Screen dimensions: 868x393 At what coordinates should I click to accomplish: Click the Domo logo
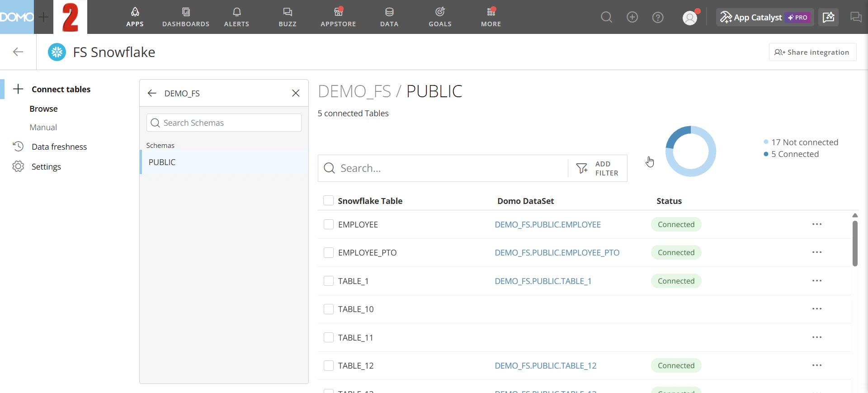(17, 17)
